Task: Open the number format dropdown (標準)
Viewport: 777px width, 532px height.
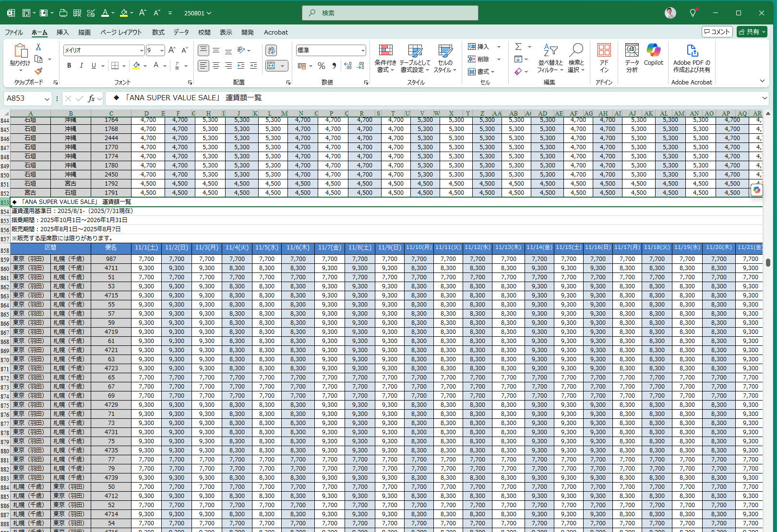Action: (363, 50)
